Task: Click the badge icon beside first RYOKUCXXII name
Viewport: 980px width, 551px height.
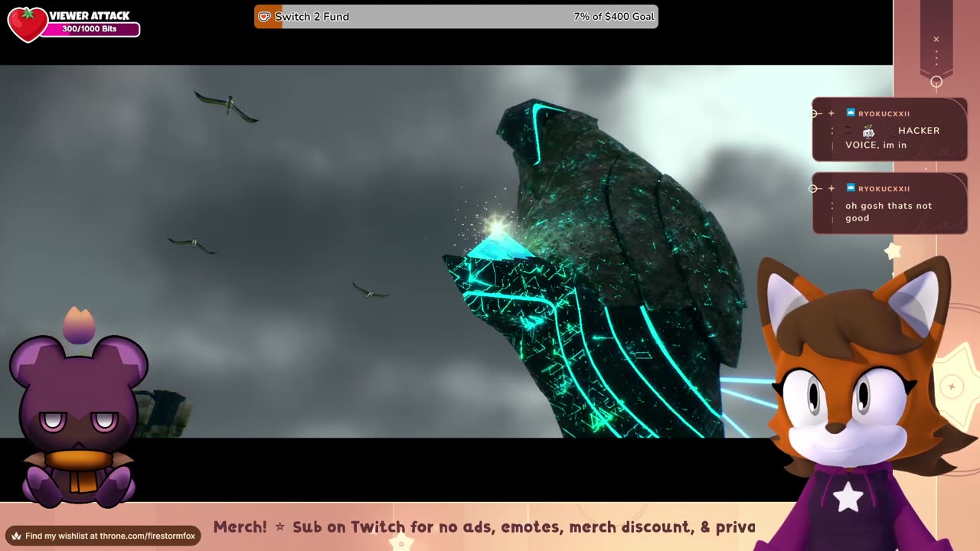Action: point(851,113)
